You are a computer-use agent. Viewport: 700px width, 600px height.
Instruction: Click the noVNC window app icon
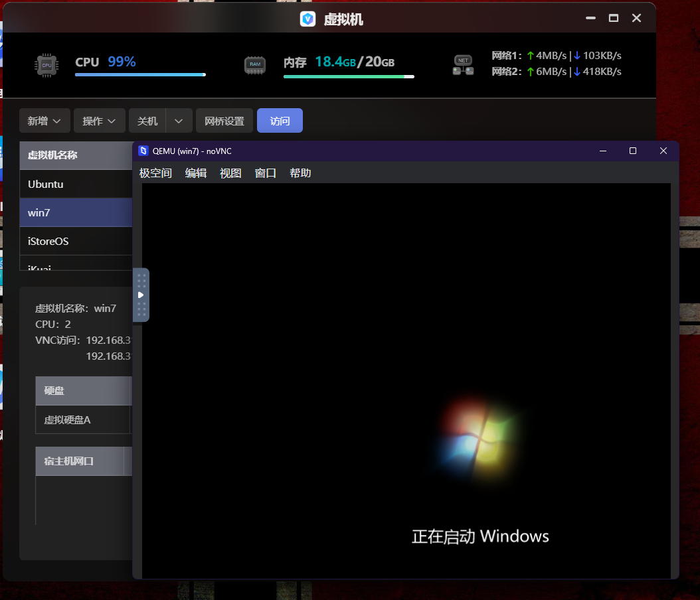[x=143, y=151]
